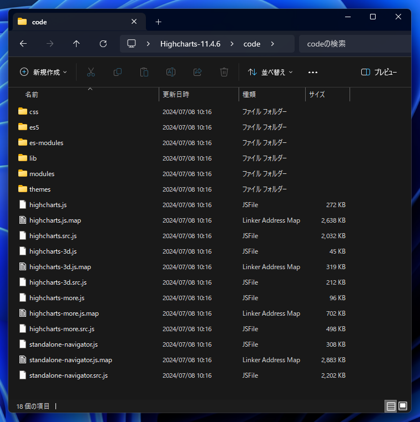Select file highcharts-more.js.map
Image resolution: width=420 pixels, height=422 pixels.
coord(64,313)
